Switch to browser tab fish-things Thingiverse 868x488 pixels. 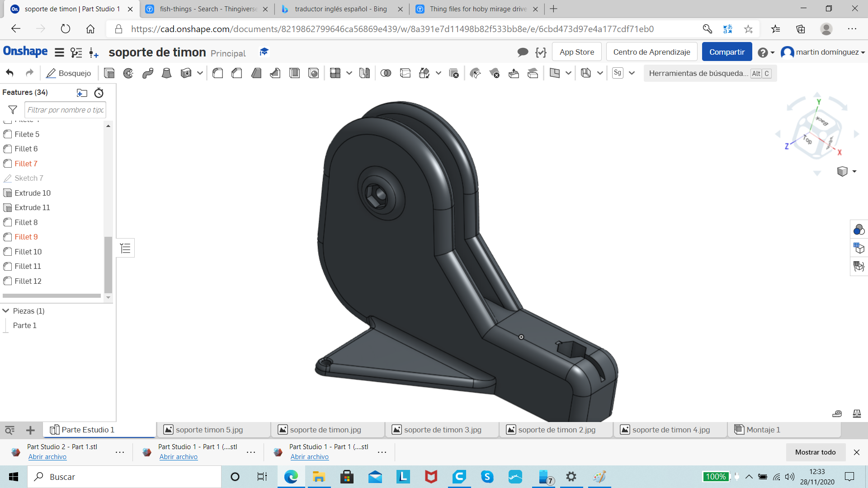tap(208, 9)
